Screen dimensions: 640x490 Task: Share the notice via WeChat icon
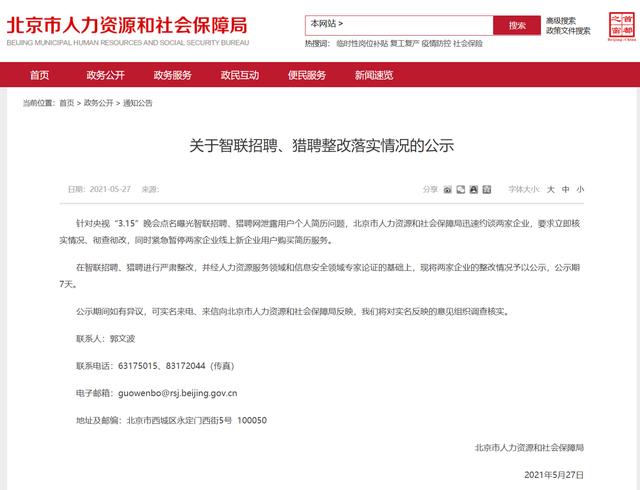pos(461,189)
